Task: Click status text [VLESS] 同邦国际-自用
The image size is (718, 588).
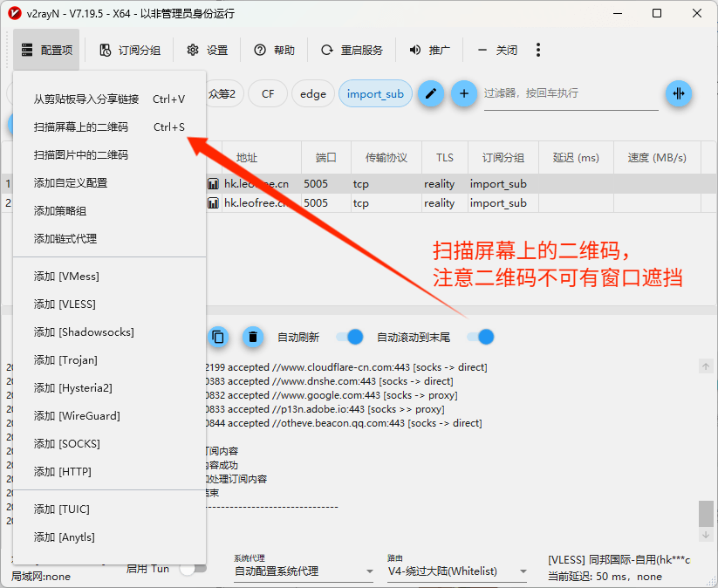Action: point(619,559)
